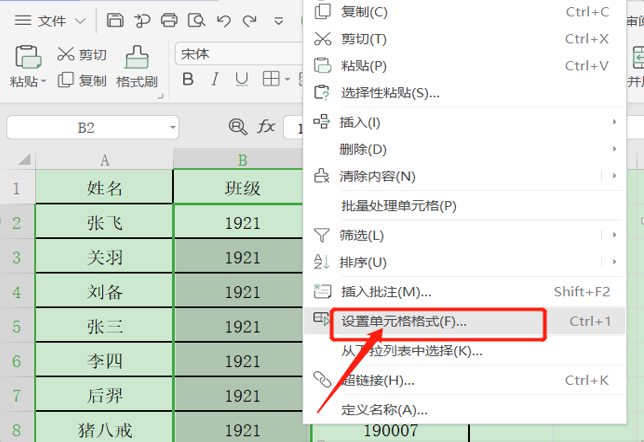Choose 超链接(H)... in context menu
Screen dimensions: 644x442
tap(464, 380)
